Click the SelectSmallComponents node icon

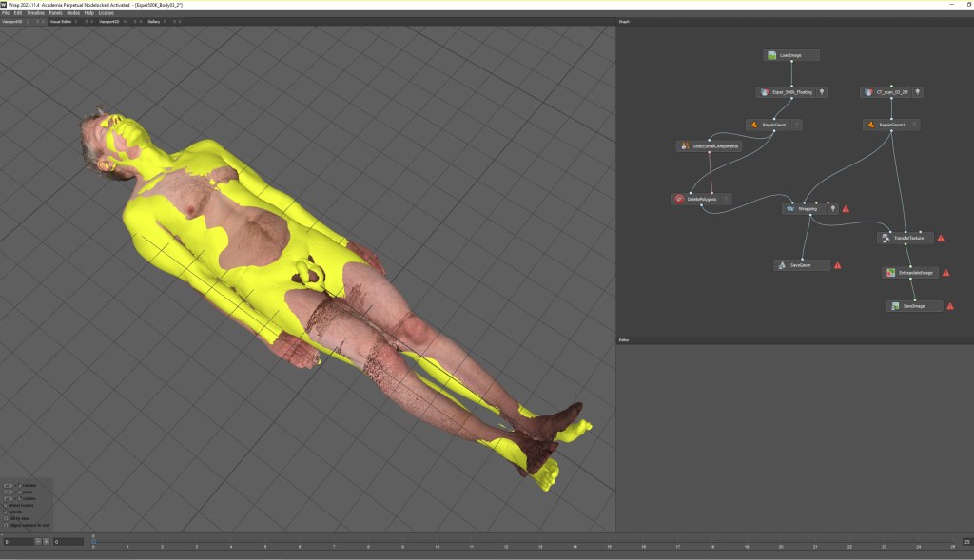pos(684,146)
